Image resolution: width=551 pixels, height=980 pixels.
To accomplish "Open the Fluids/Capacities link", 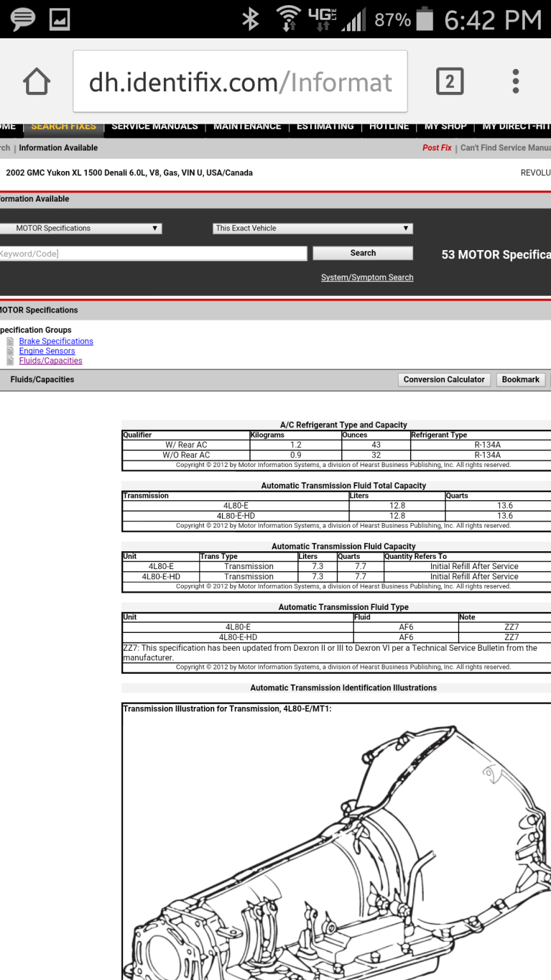I will click(50, 360).
